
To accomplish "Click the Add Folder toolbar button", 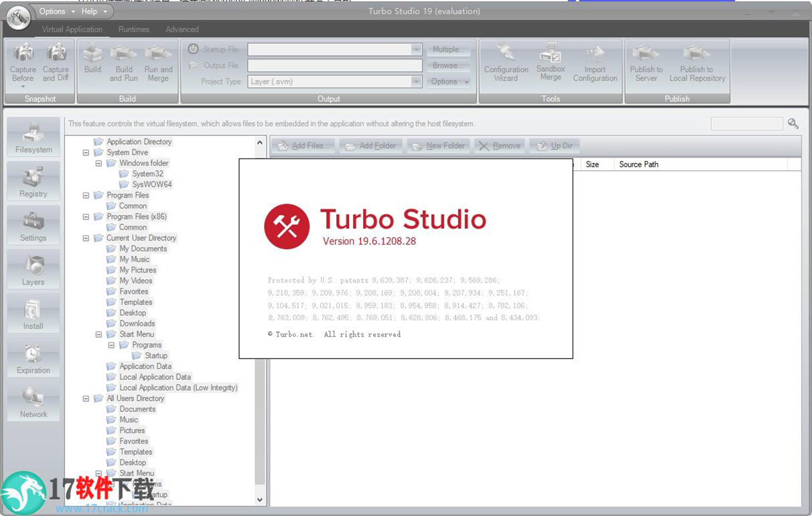I will point(370,146).
